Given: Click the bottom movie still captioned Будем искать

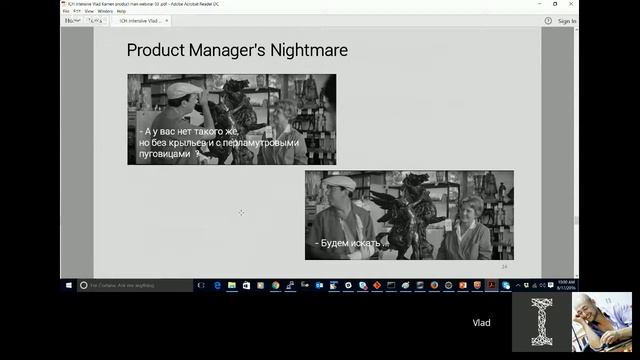Looking at the screenshot, I should point(409,215).
